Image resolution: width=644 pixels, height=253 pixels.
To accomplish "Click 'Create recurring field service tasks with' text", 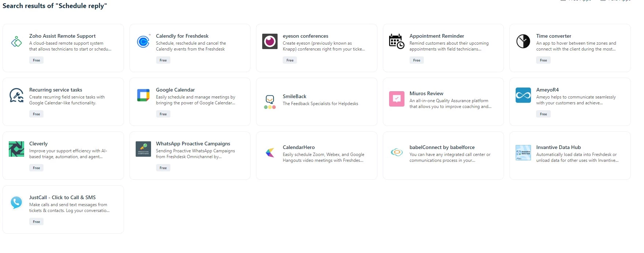I will (x=67, y=97).
